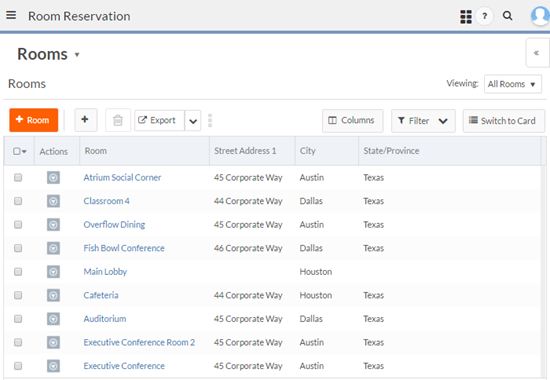This screenshot has height=380, width=550.
Task: Open the Export options arrow
Action: pyautogui.click(x=193, y=121)
